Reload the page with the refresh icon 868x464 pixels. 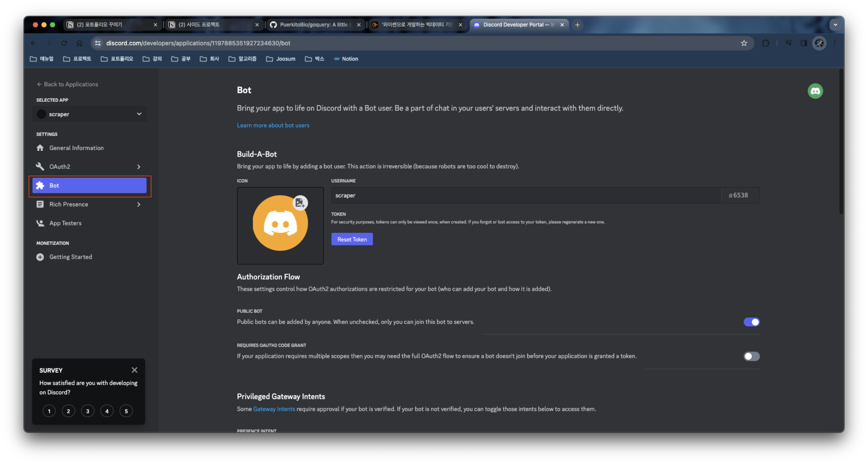pos(64,43)
